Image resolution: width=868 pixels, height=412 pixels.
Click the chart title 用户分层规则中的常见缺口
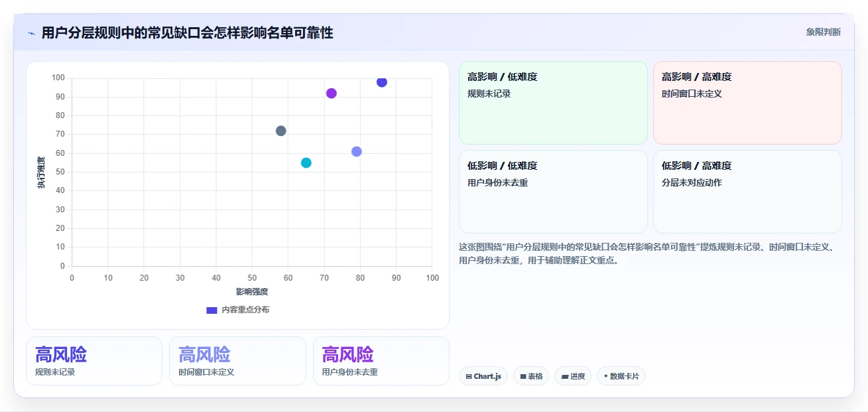point(187,33)
